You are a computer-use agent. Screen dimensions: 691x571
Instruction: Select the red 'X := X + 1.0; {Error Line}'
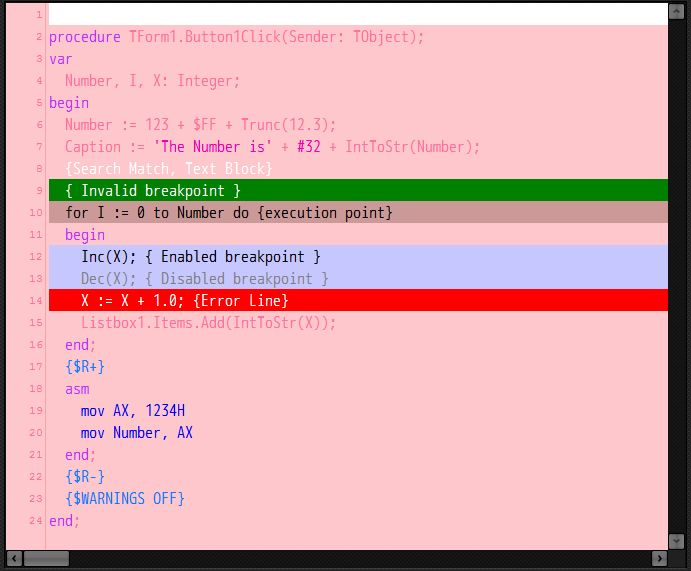coord(358,300)
